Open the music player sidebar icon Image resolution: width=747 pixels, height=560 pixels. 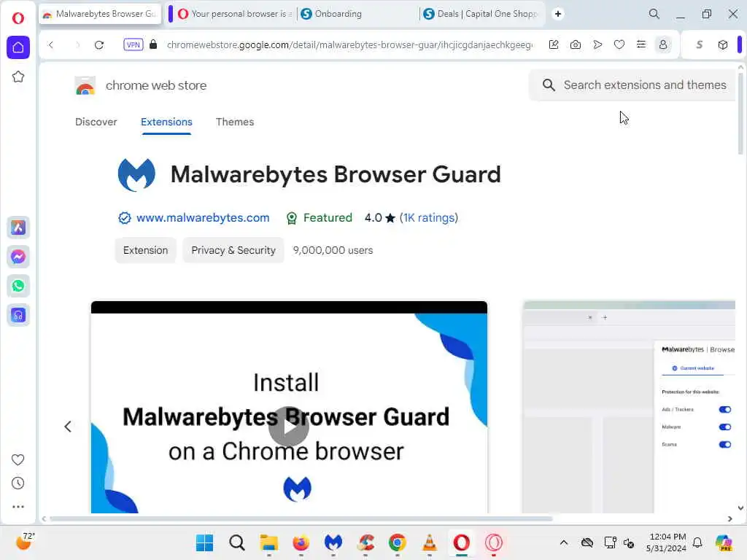(18, 315)
